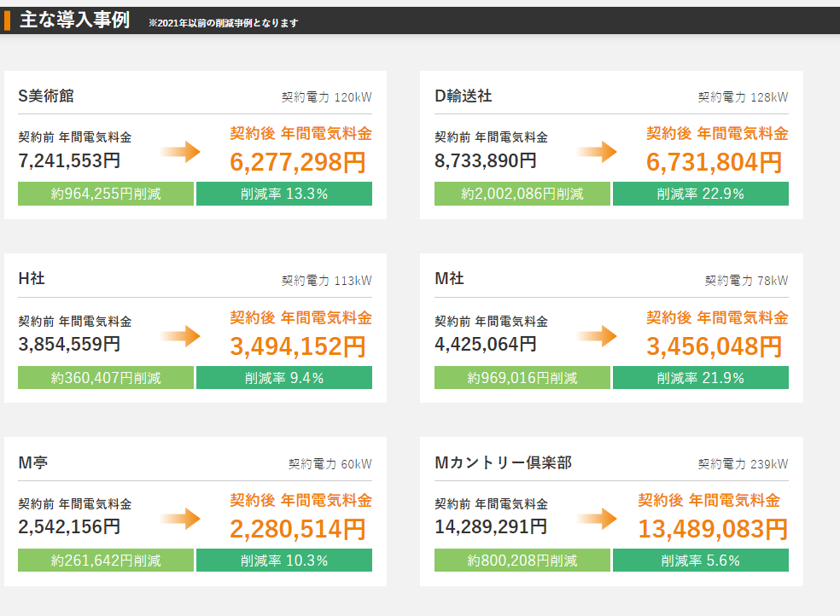Click the 削減率 13.3% dark green swatch
This screenshot has height=616, width=840.
click(284, 194)
